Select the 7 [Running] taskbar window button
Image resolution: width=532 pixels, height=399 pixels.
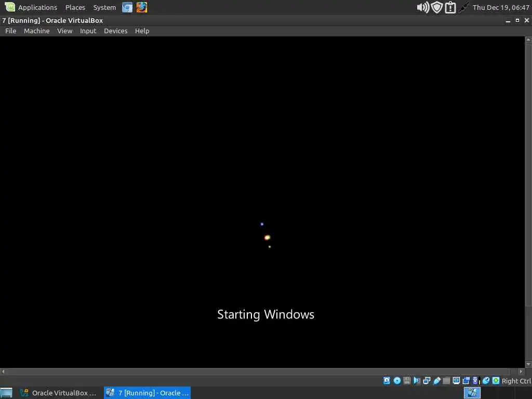tap(147, 393)
